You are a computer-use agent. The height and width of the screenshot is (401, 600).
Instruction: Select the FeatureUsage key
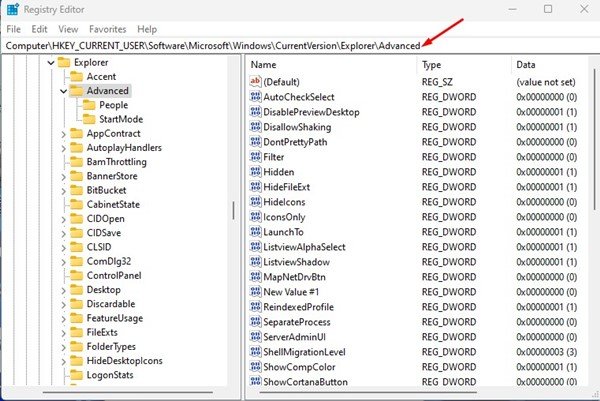(x=114, y=318)
